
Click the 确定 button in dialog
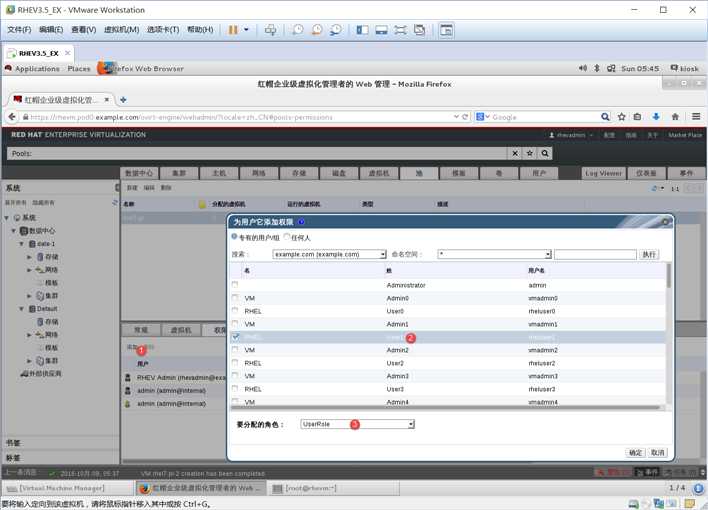click(635, 452)
